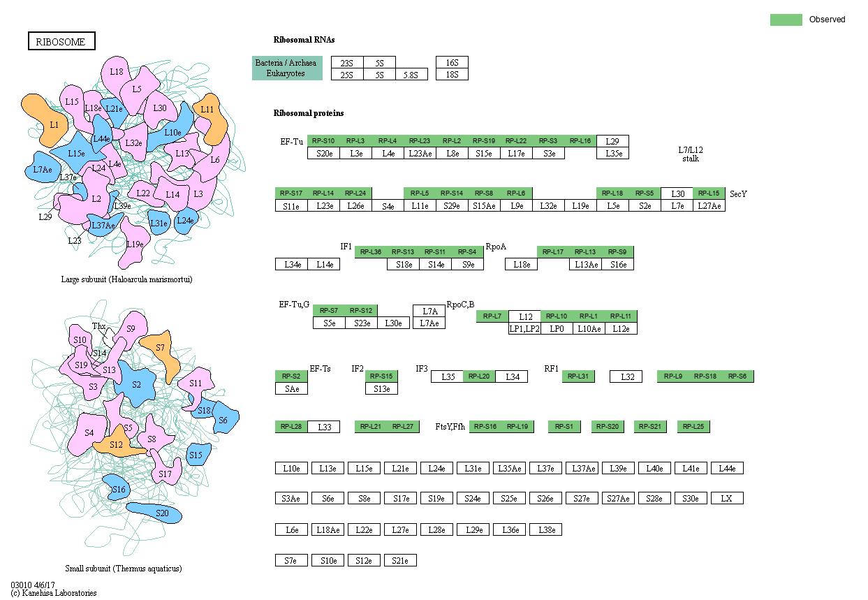Select the RP-L31 box near RF1

coord(578,376)
